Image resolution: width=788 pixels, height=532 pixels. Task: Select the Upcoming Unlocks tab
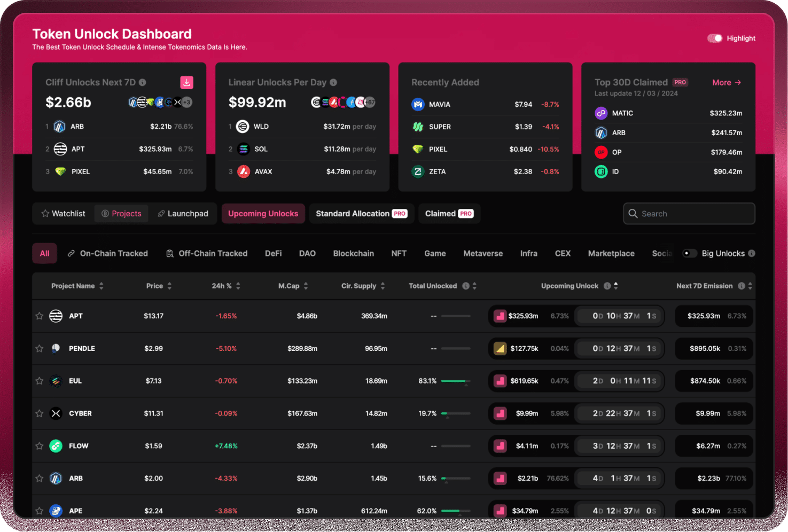tap(263, 214)
